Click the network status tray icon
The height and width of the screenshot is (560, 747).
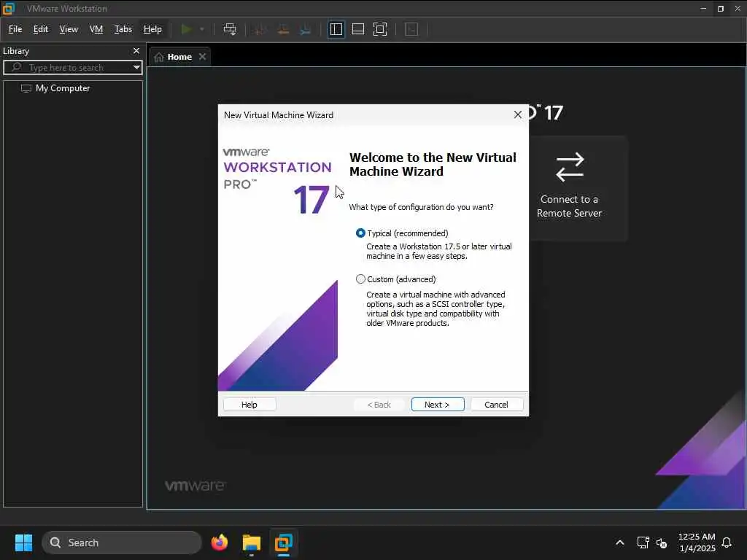point(643,542)
